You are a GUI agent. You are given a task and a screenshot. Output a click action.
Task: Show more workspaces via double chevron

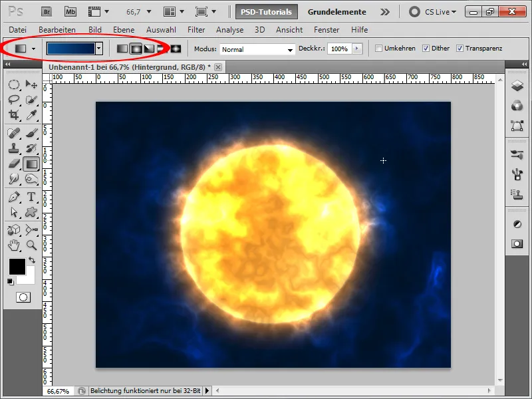[385, 12]
